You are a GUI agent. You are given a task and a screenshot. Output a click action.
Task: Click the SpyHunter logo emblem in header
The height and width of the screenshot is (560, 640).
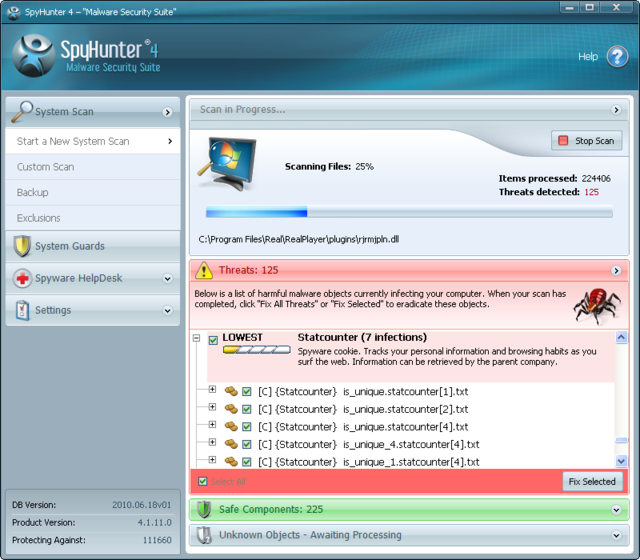pyautogui.click(x=33, y=56)
